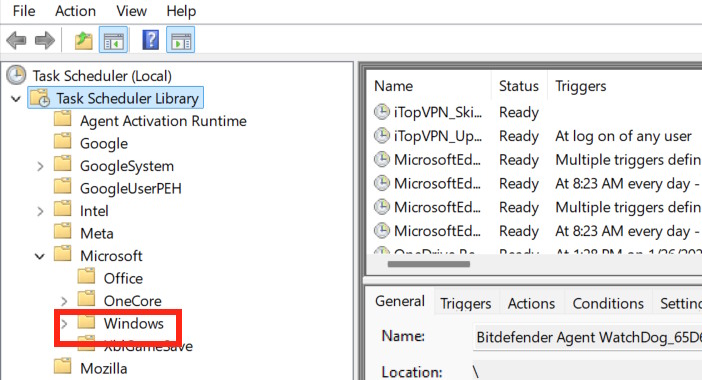
Task: Click the Forward arrow toolbar icon
Action: click(45, 41)
